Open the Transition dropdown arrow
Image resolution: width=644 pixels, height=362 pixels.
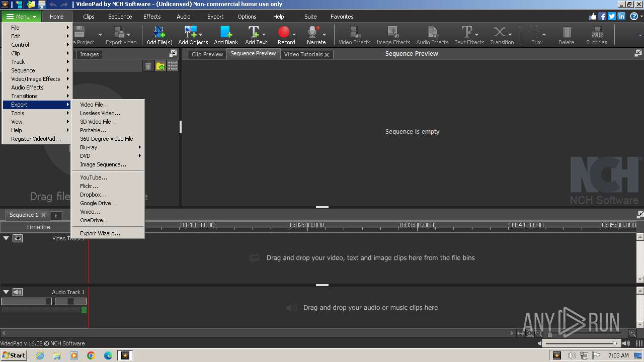[510, 35]
